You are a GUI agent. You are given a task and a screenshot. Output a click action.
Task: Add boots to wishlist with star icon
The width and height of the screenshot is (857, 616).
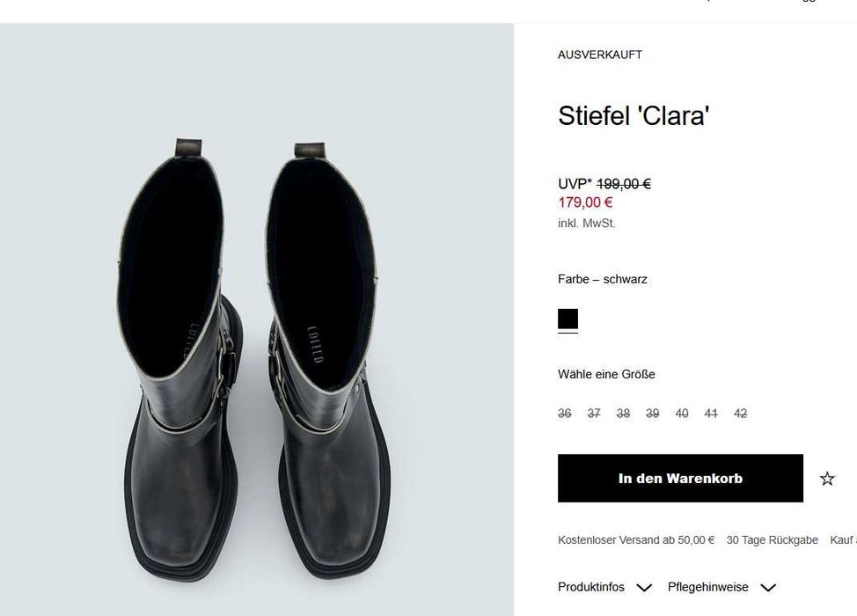click(x=827, y=479)
